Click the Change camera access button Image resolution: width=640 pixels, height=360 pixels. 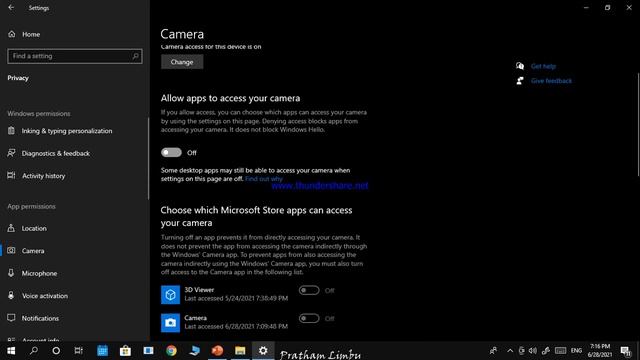coord(182,62)
